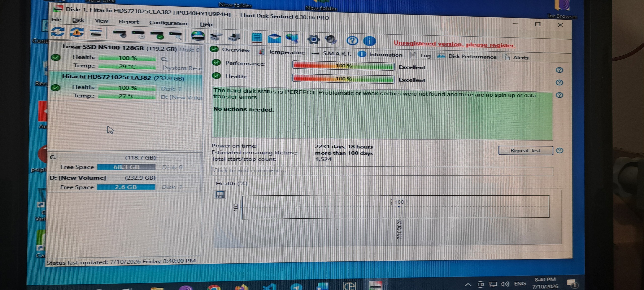Switch to the Temperature tab
This screenshot has height=290, width=644.
point(282,52)
